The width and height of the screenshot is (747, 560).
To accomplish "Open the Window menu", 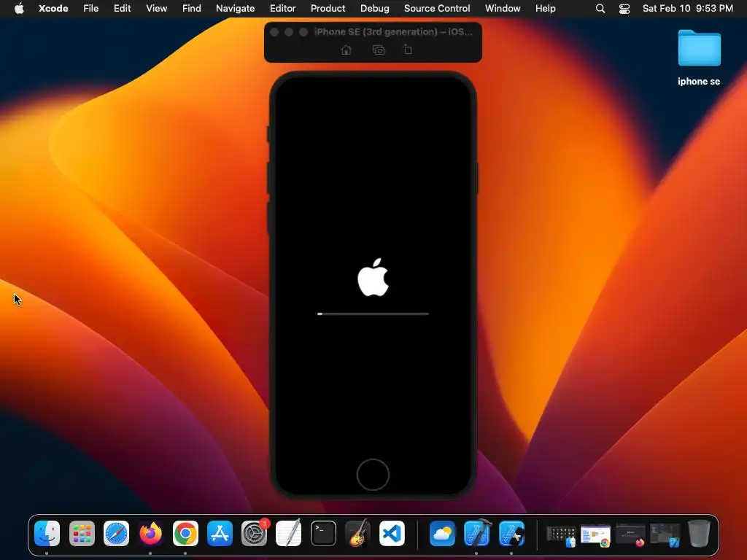I will click(503, 8).
